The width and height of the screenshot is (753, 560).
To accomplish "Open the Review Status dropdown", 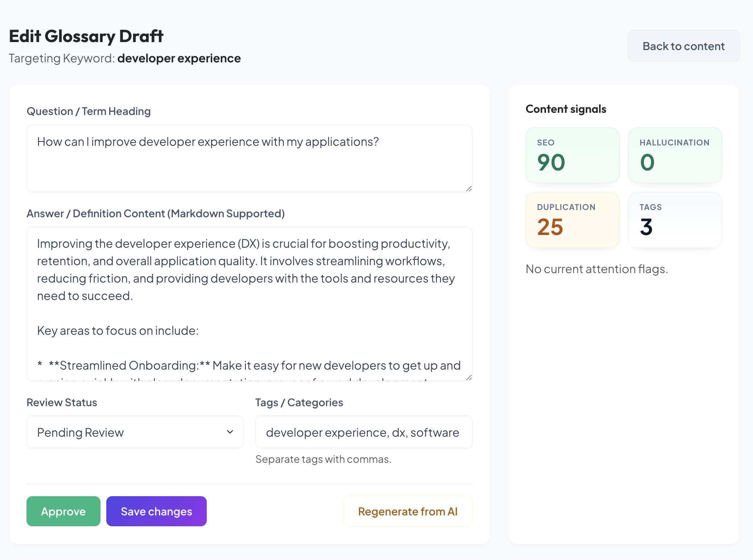I will (x=135, y=432).
